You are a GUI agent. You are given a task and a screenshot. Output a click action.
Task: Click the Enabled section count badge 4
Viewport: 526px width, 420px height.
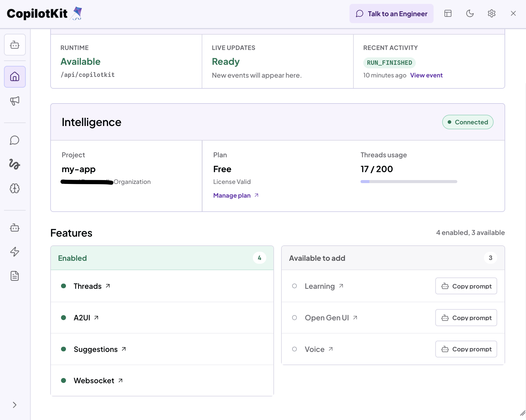tap(259, 258)
